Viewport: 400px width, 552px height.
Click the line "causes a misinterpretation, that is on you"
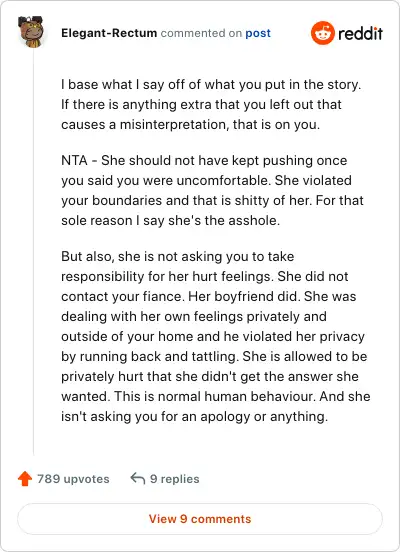(x=190, y=125)
